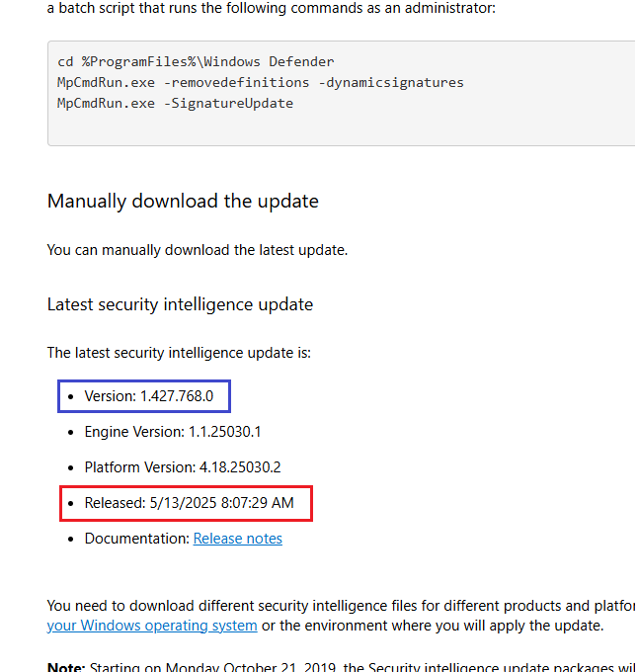Follow the 'your Windows operating system' link
This screenshot has width=638, height=672.
152,626
